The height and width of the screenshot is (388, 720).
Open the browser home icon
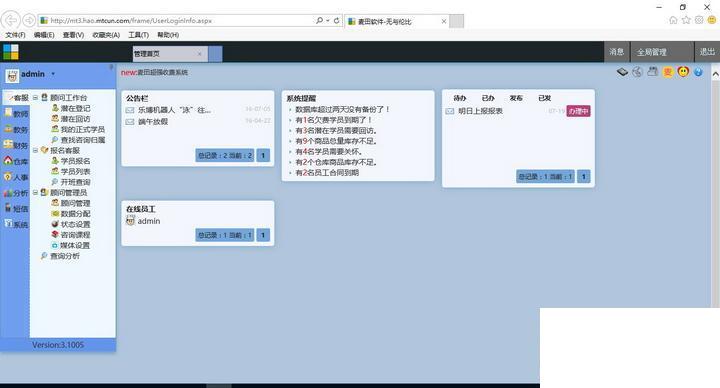point(673,20)
